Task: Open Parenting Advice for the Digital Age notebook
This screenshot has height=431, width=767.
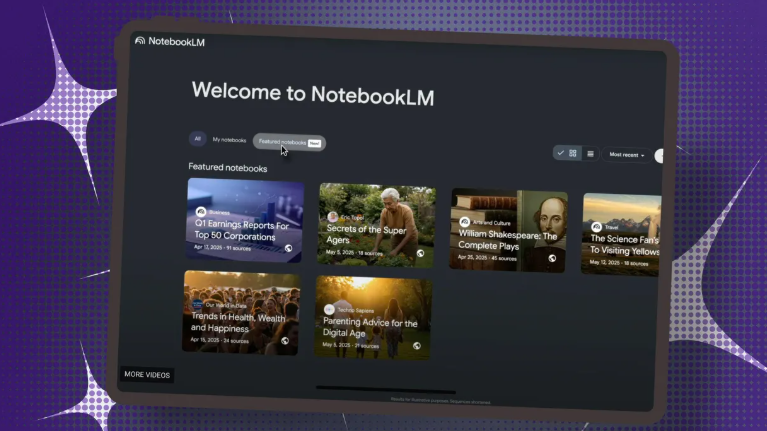Action: point(373,318)
